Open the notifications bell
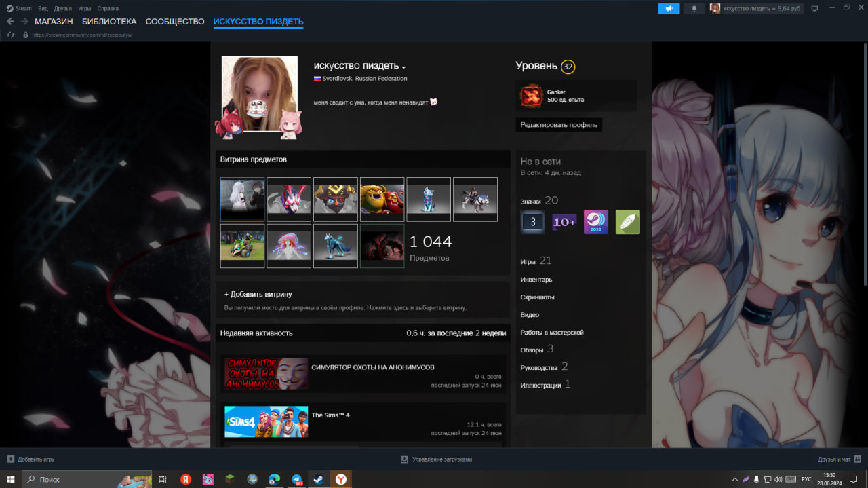 click(694, 8)
